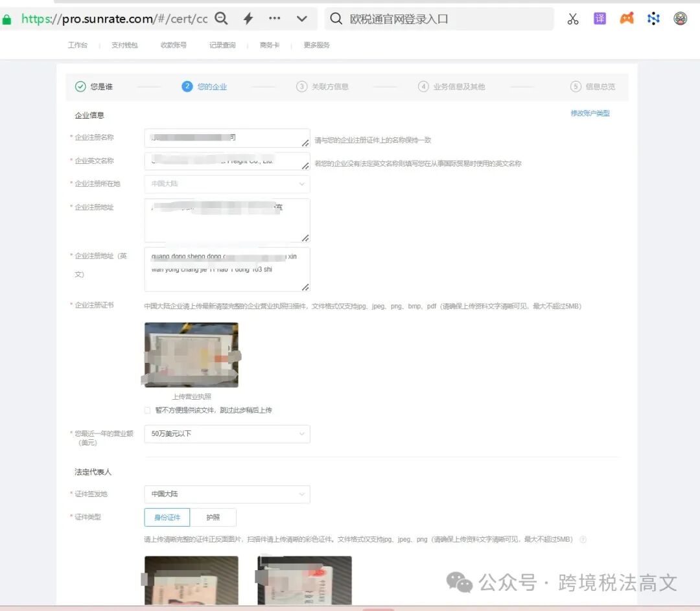Click the blue node-shaped extension icon
Viewport: 700px width, 611px height.
(x=653, y=18)
